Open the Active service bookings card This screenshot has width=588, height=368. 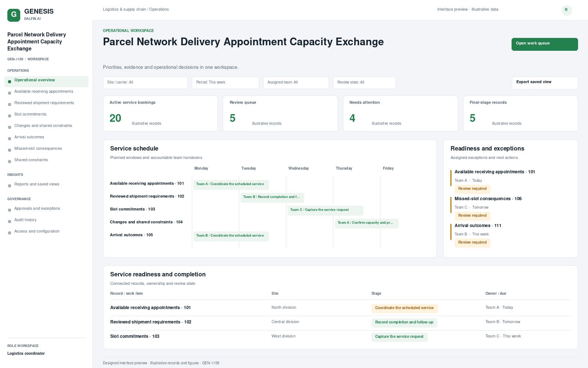coord(160,113)
